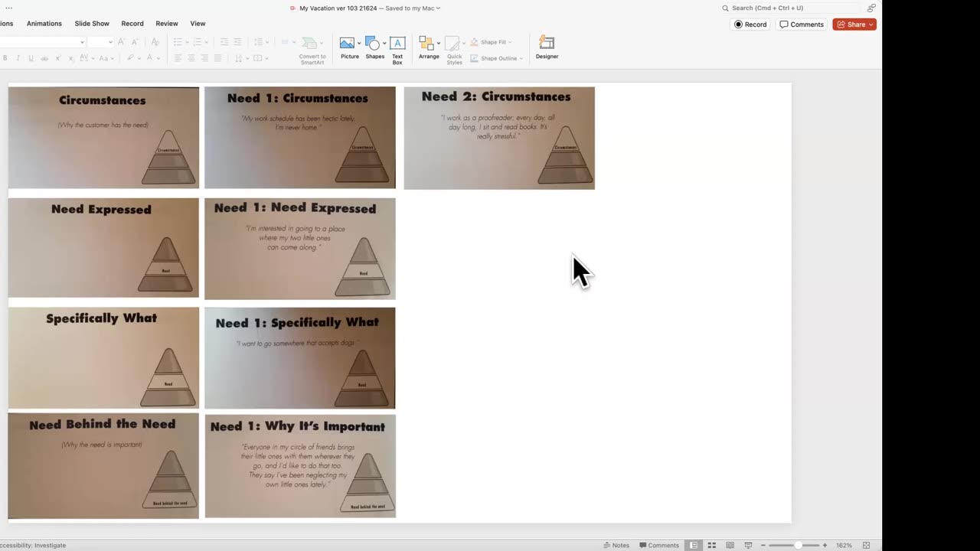
Task: Click the Record button at top right
Action: tap(750, 24)
